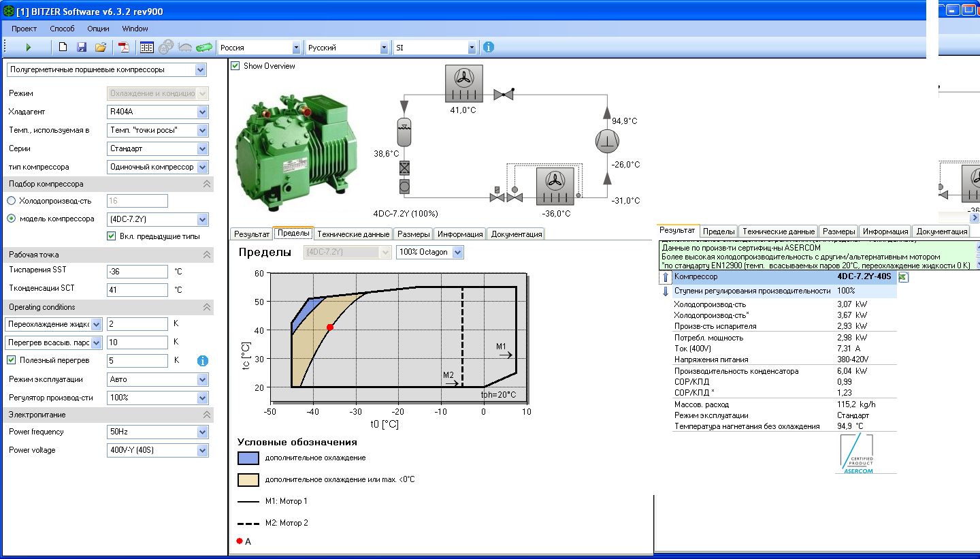Click the grey condensing unit toolbar icon
Viewport: 980px width, 559px height.
(184, 48)
